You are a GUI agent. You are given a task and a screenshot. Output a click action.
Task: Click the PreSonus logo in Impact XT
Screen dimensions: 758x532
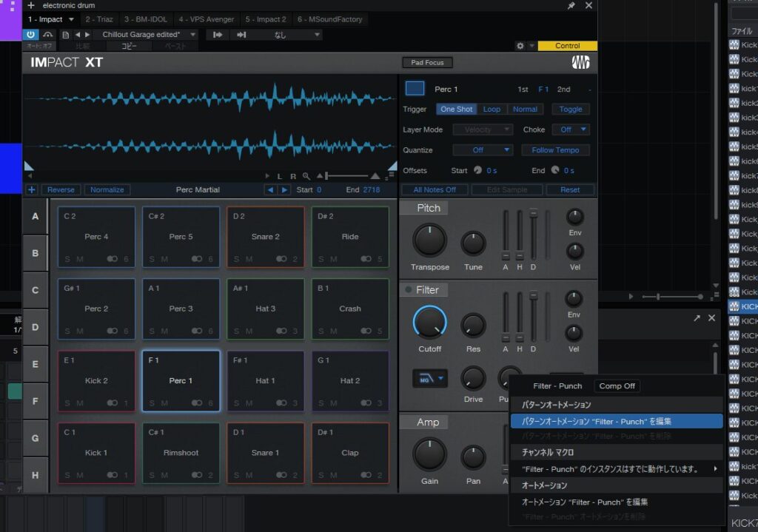580,62
